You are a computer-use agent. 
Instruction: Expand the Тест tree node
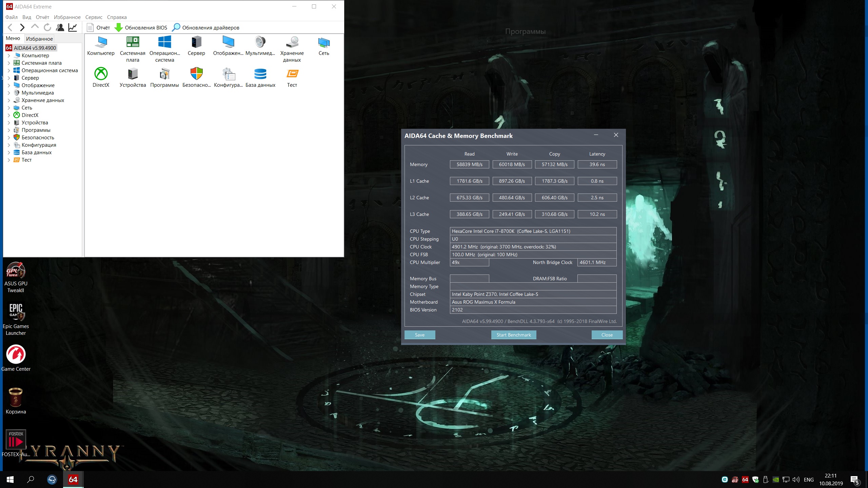[9, 160]
